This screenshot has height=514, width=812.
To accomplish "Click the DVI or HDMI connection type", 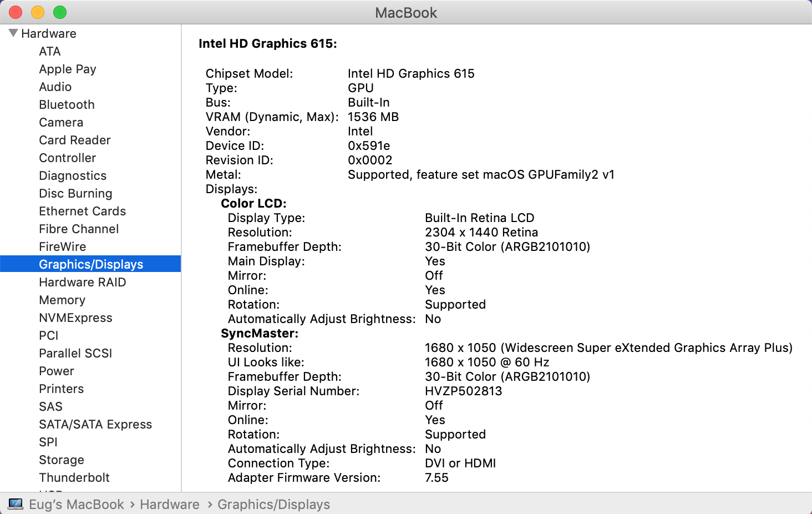I will 460,463.
